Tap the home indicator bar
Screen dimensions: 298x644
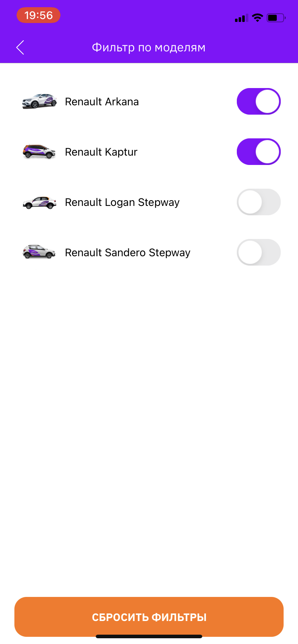click(149, 636)
